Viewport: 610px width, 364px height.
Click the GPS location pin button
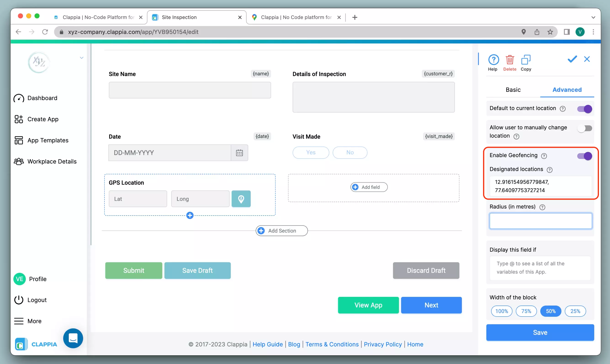pos(241,199)
